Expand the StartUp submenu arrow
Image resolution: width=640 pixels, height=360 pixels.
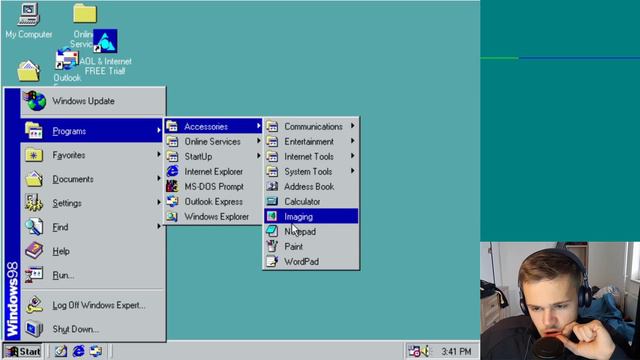(x=259, y=156)
